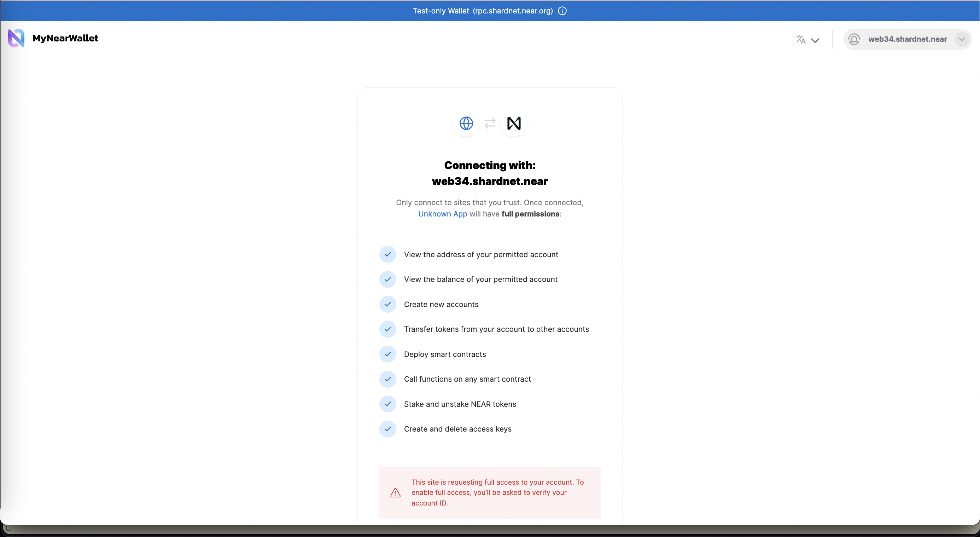Click the NEAR logo icon in the connection graphic
This screenshot has height=537, width=980.
coord(514,123)
